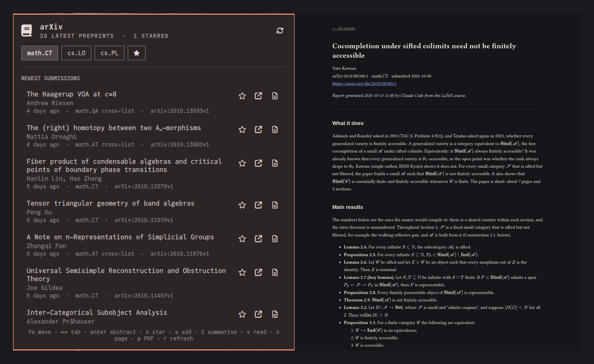Open the starred papers tab

pos(137,53)
